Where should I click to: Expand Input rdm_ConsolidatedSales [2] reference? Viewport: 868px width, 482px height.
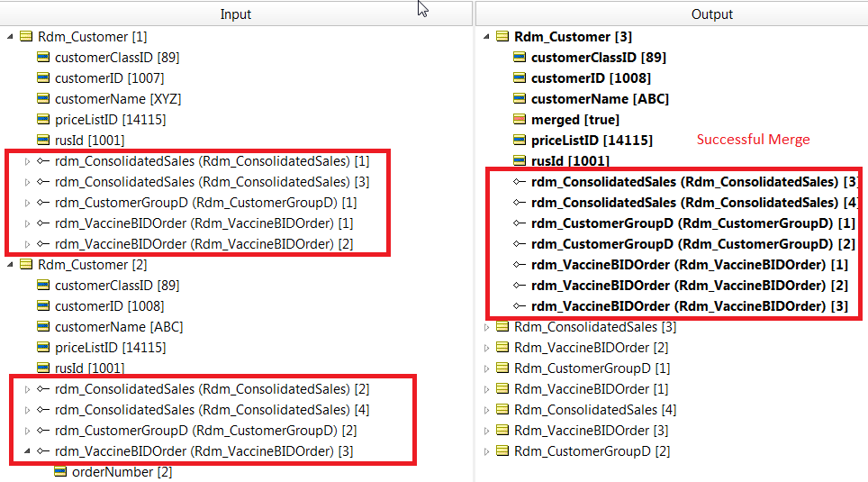point(27,389)
